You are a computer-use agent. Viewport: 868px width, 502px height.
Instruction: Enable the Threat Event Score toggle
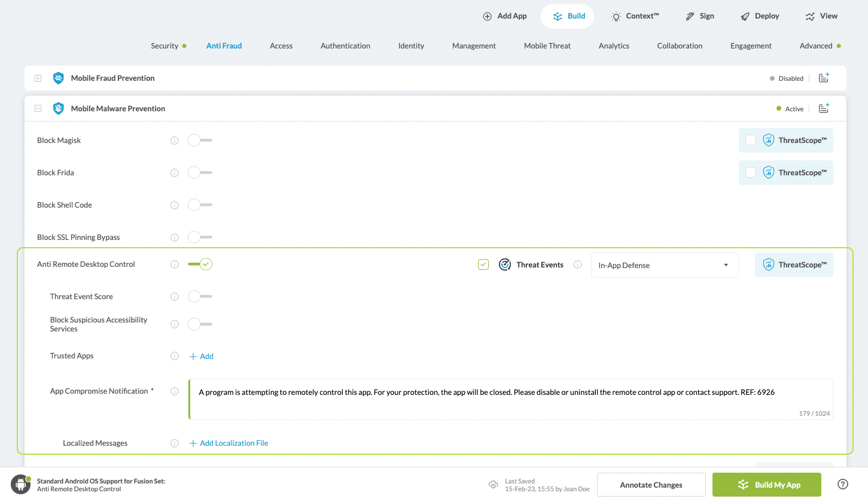[x=199, y=297]
